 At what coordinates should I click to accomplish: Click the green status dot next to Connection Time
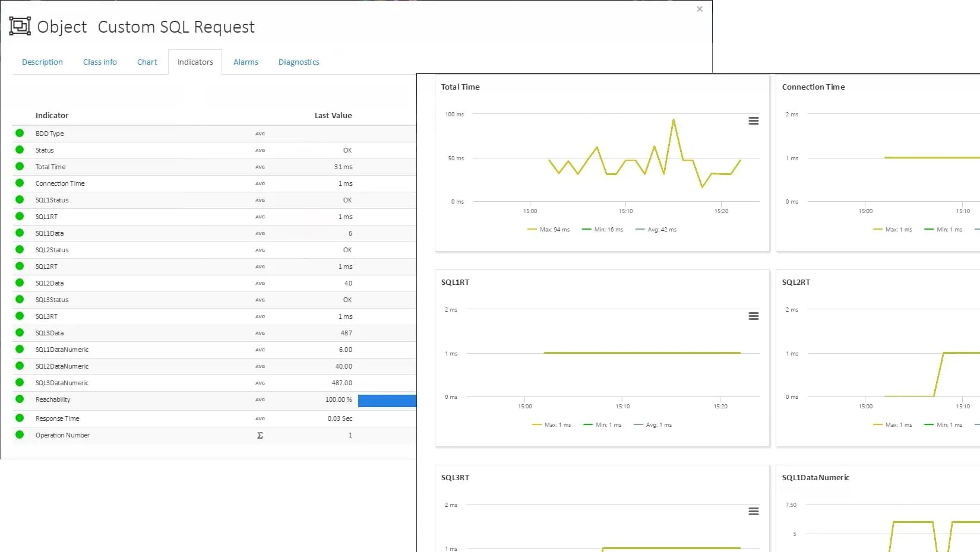(20, 183)
